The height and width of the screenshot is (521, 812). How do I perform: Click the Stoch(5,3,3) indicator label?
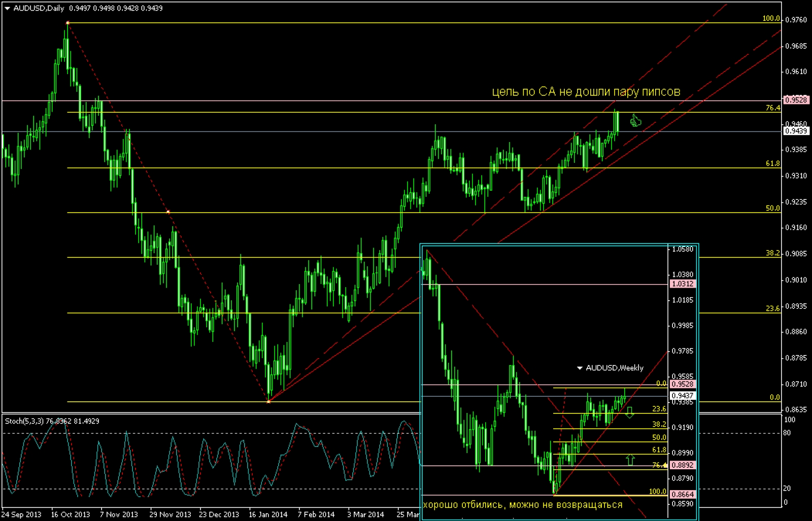coord(52,421)
